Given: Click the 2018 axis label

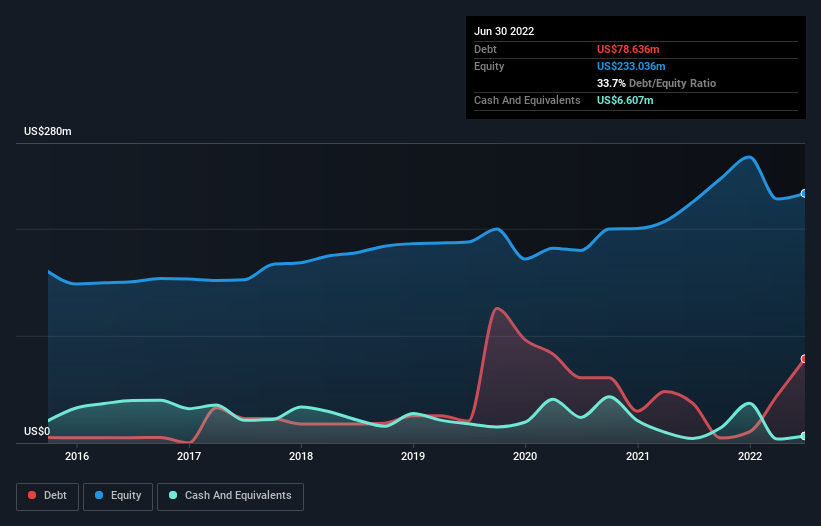Looking at the screenshot, I should (301, 456).
